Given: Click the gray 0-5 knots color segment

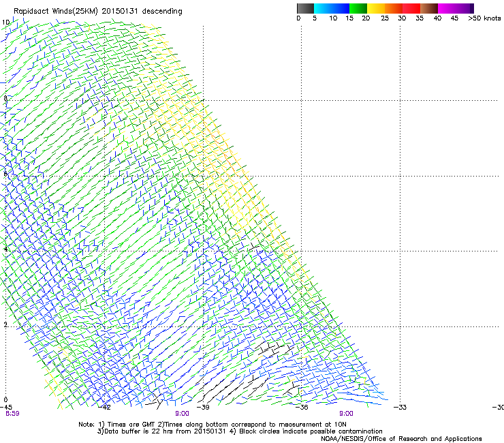Looking at the screenshot, I should [305, 8].
